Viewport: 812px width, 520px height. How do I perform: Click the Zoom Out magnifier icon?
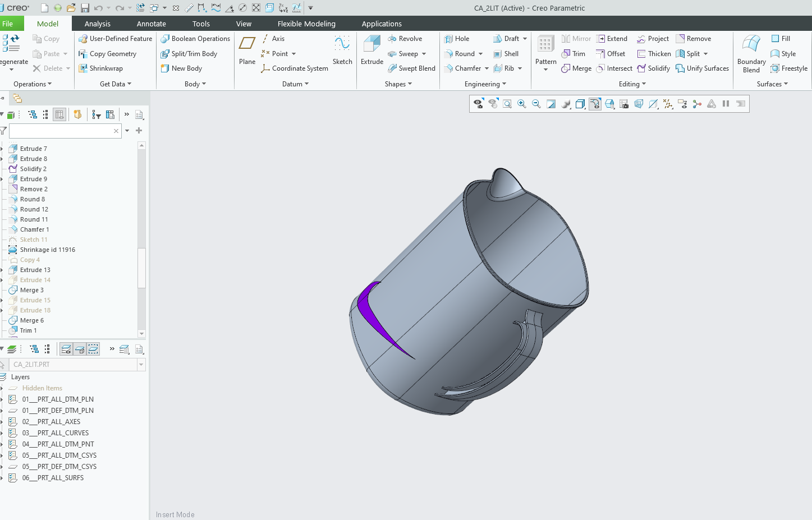[x=536, y=104]
